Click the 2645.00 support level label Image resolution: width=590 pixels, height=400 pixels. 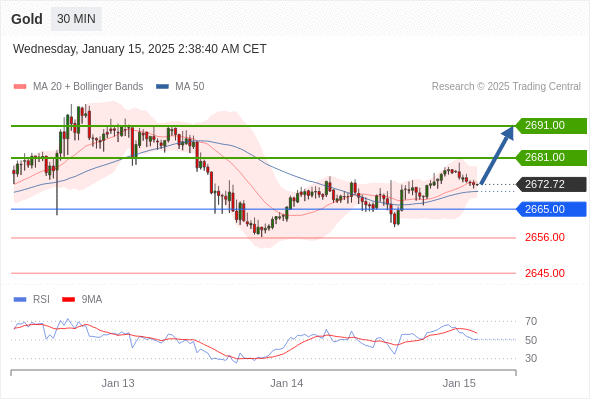[545, 273]
